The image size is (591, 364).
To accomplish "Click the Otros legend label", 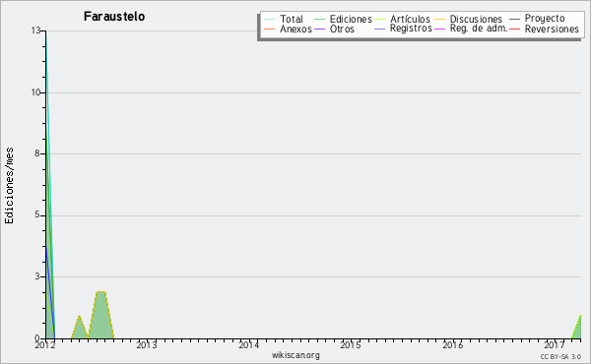I will (x=342, y=29).
